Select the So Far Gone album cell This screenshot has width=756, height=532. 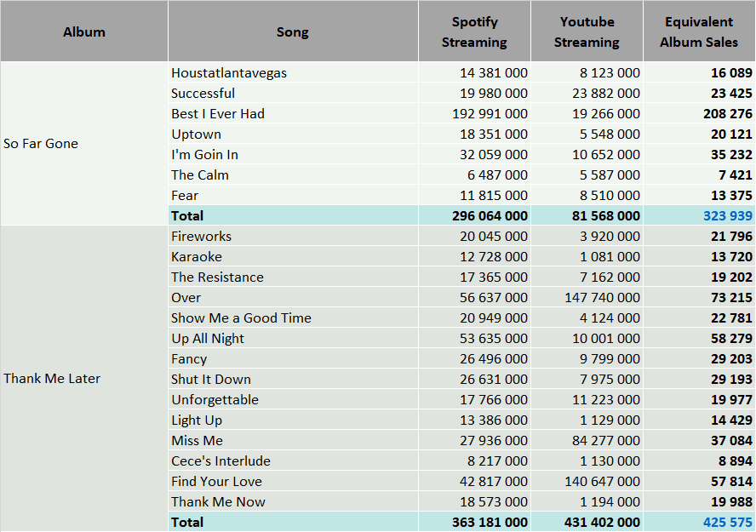(84, 144)
